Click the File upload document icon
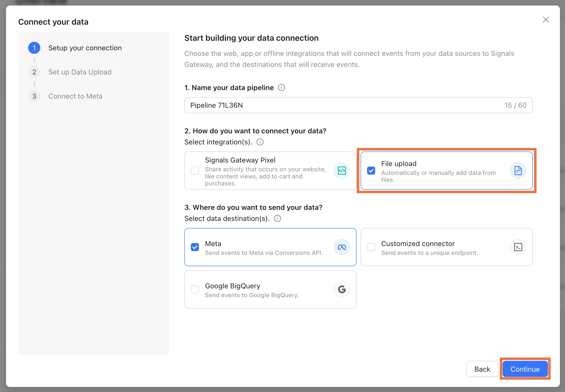This screenshot has height=392, width=565. click(x=518, y=171)
